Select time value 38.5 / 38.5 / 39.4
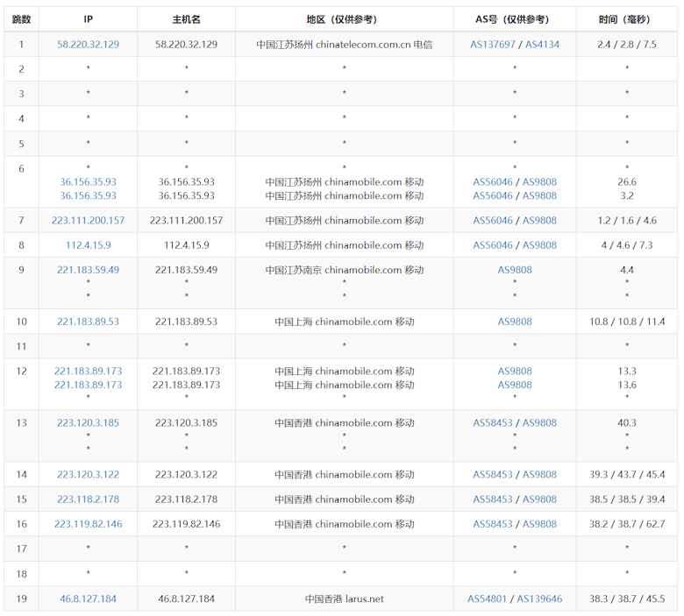684x616 pixels. [x=627, y=499]
